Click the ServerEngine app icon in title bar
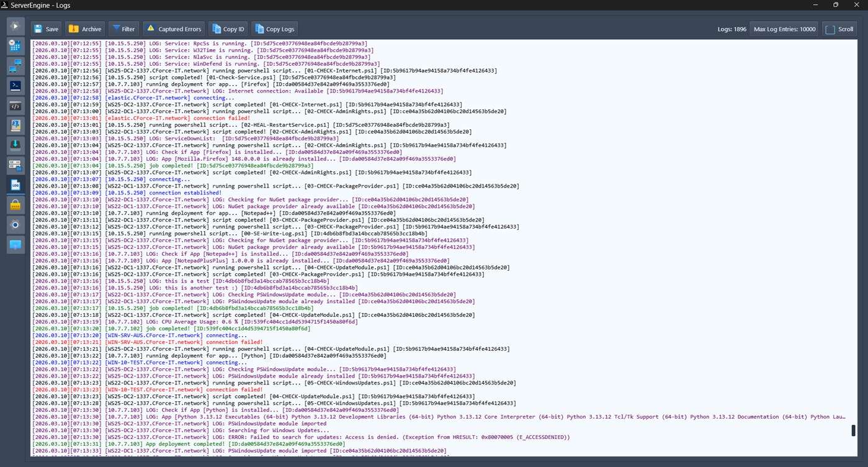This screenshot has width=868, height=467. [5, 5]
